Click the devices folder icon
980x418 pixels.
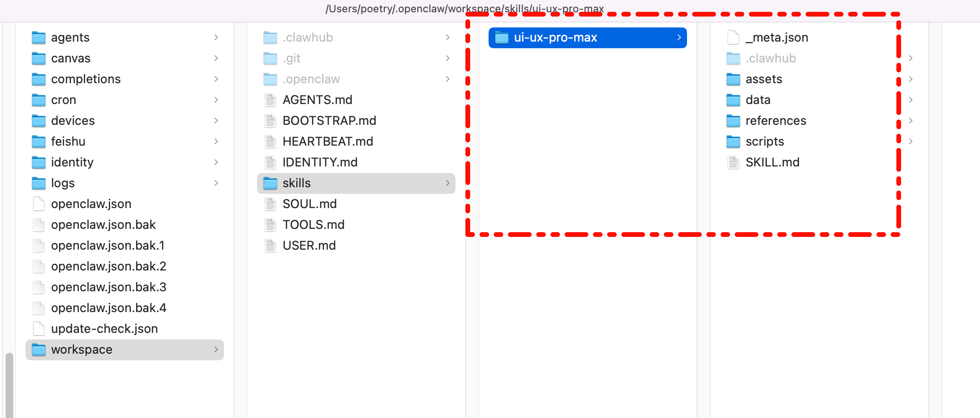(x=39, y=121)
